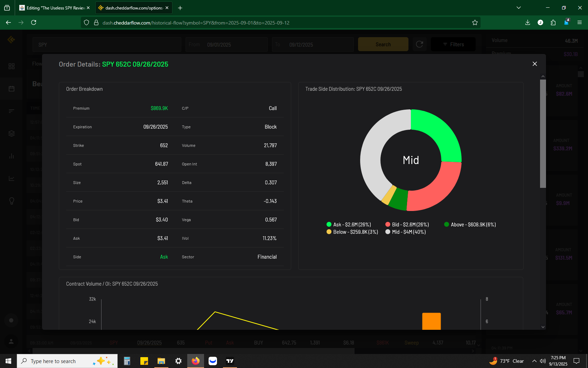Toggle the Mid legend gray swatch
Viewport: 588px width, 368px height.
[388, 232]
